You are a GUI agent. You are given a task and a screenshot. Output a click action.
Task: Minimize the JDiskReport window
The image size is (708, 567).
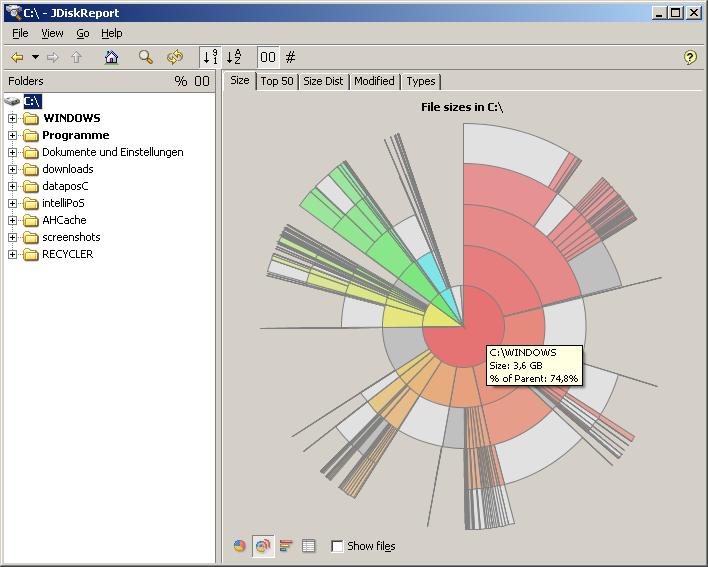(x=660, y=13)
